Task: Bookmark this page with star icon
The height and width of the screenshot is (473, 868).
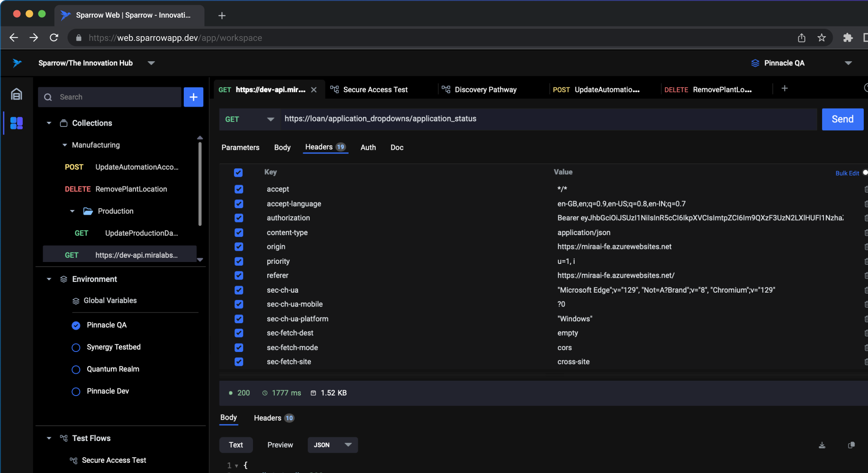Action: (822, 38)
